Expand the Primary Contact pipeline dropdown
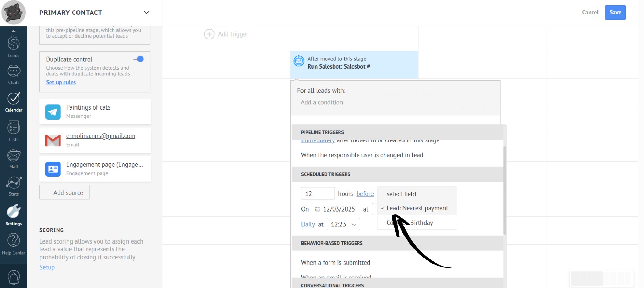The height and width of the screenshot is (288, 644). 146,13
